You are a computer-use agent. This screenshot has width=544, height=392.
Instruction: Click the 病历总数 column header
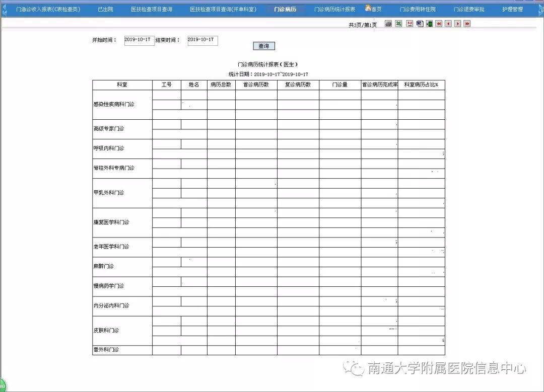221,85
